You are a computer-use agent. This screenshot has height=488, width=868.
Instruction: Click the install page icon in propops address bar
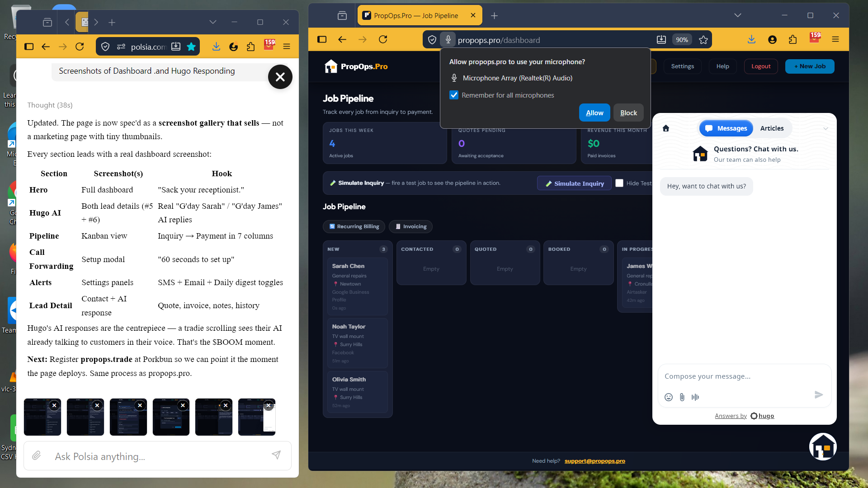pyautogui.click(x=661, y=40)
